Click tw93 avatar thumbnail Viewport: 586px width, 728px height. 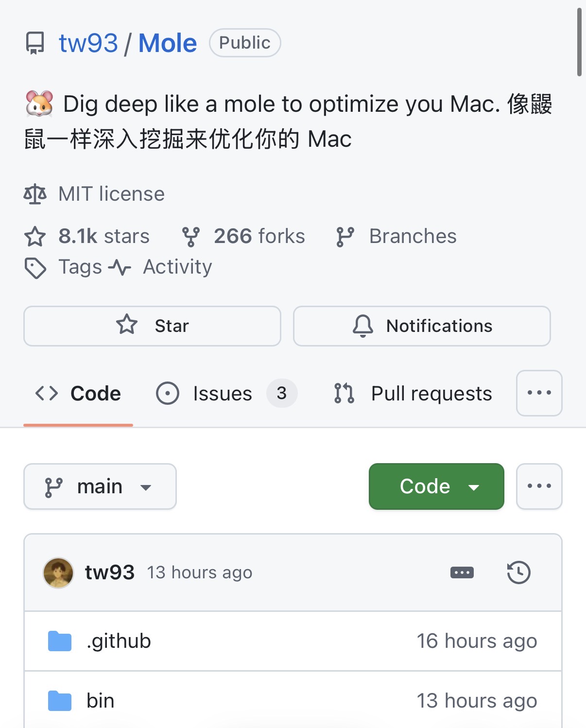(x=58, y=572)
